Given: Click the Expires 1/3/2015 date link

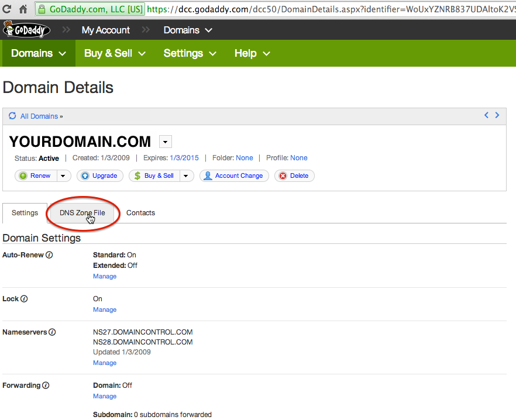Looking at the screenshot, I should click(x=184, y=158).
